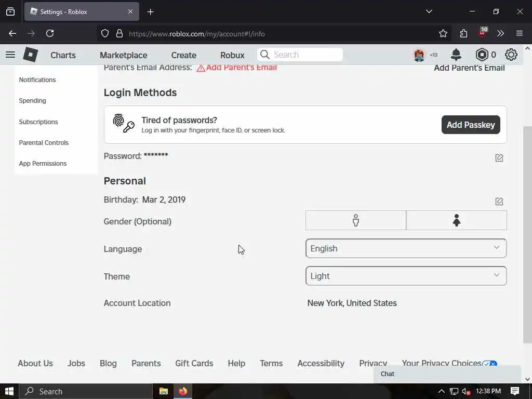This screenshot has width=532, height=399.
Task: Select Parental Controls in settings sidebar
Action: pos(44,142)
